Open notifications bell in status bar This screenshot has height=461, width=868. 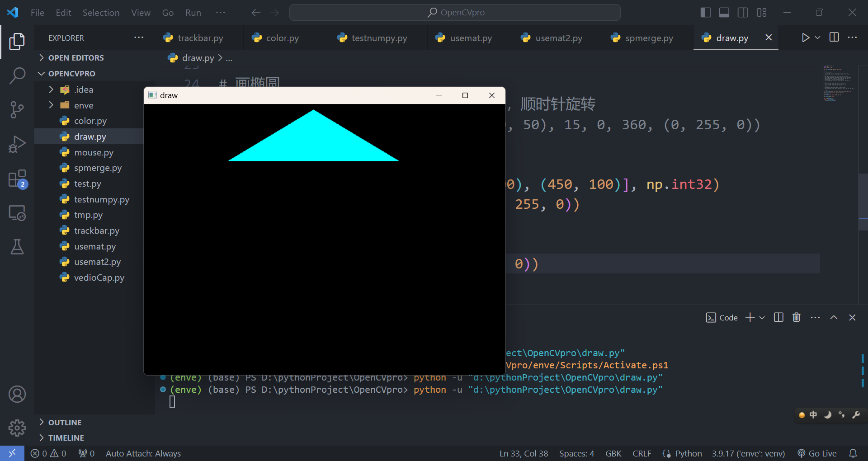coord(853,453)
